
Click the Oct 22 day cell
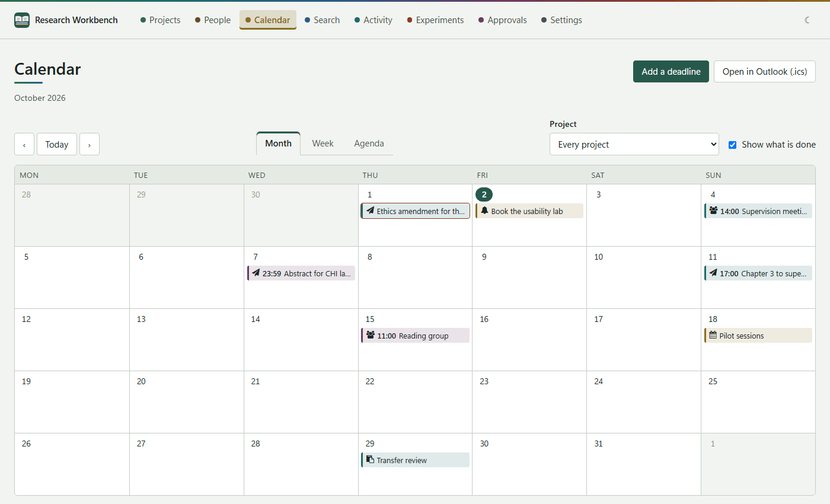(415, 402)
